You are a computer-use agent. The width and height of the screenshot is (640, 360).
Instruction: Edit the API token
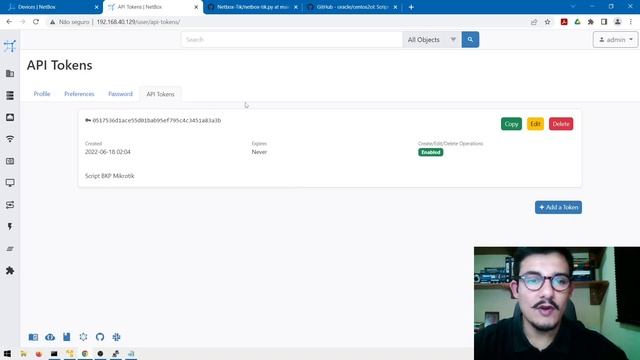pyautogui.click(x=535, y=124)
